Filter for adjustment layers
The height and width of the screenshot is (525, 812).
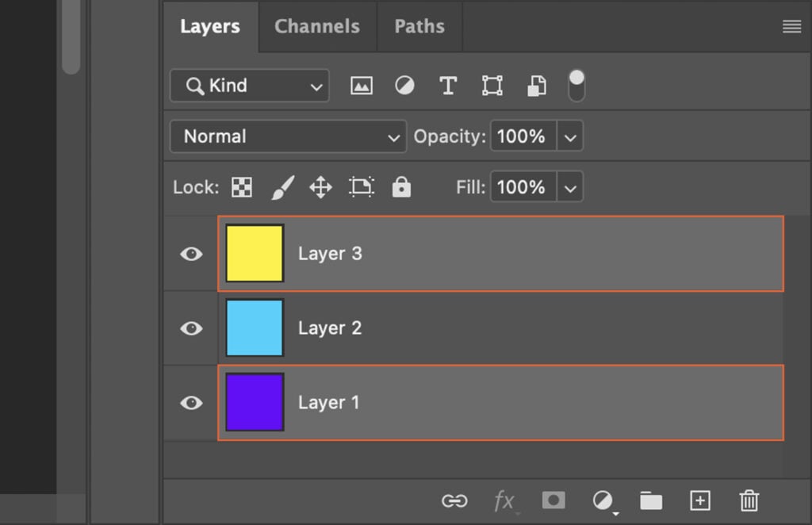(404, 86)
